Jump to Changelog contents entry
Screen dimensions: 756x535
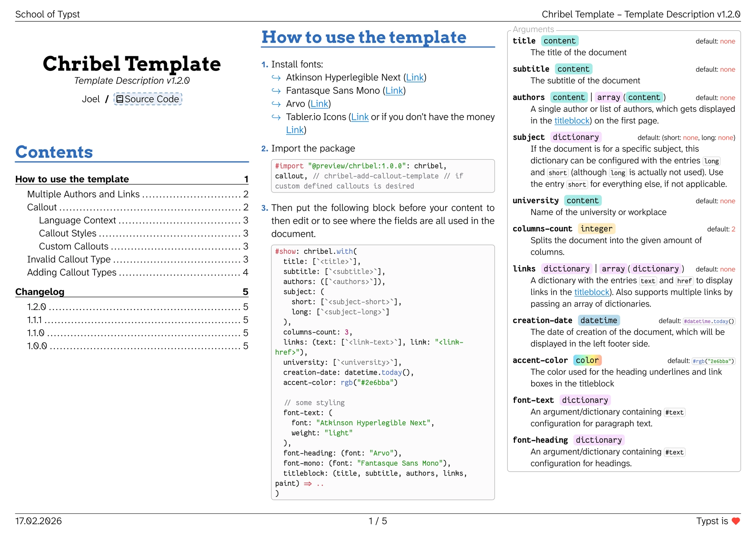[40, 292]
